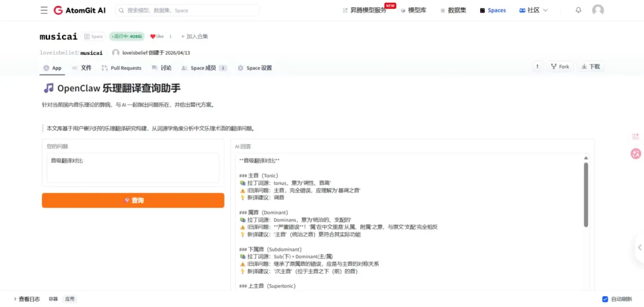The image size is (644, 307).
Task: Click the pink floating assistant icon
Action: (636, 154)
